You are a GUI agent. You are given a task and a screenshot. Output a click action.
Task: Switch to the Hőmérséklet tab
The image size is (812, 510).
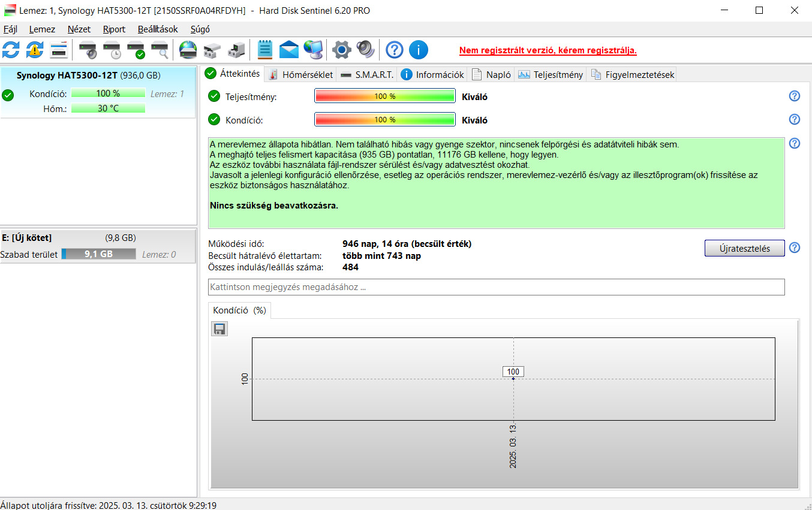click(300, 74)
